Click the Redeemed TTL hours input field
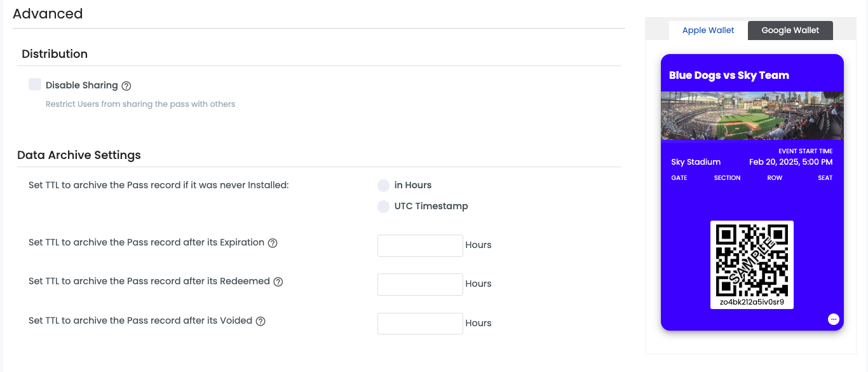This screenshot has width=868, height=372. point(420,284)
